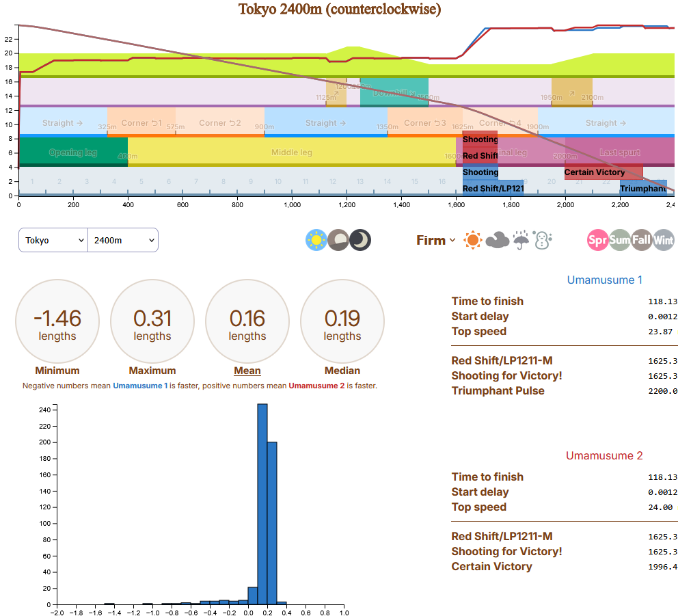Choose rainy umbrella weather icon
The image size is (678, 616).
(x=521, y=240)
